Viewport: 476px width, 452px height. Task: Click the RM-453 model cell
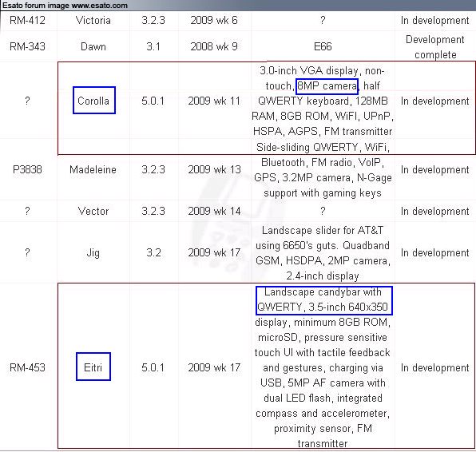point(27,367)
